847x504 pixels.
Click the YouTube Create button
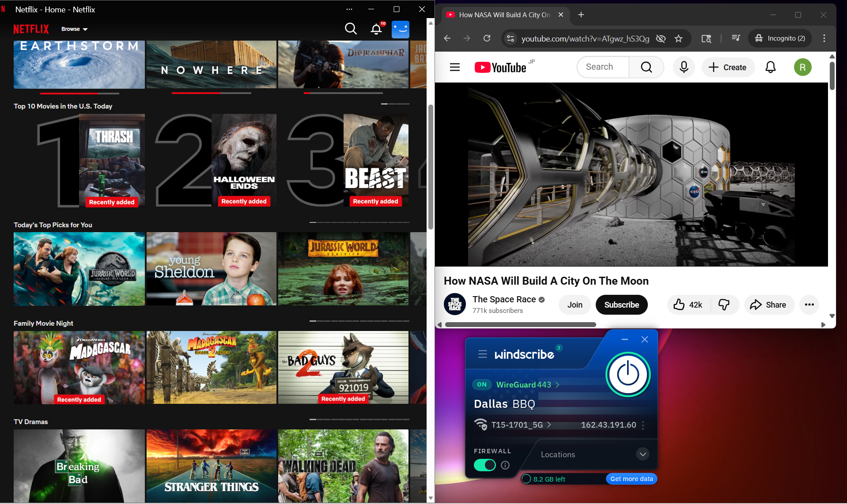point(728,67)
